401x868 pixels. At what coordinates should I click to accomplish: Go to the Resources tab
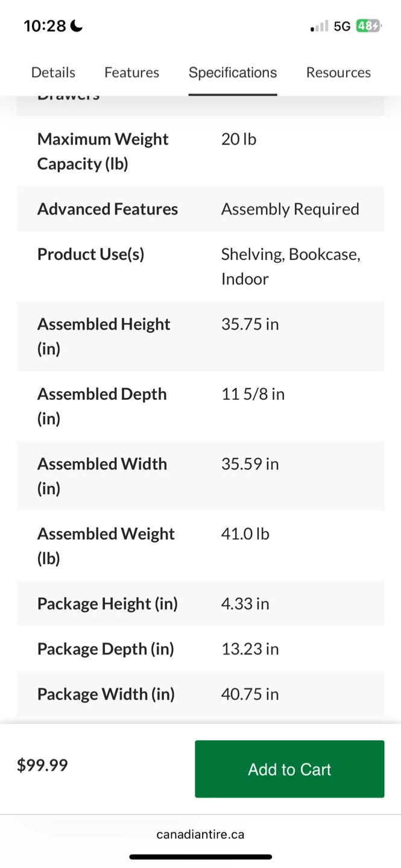tap(338, 72)
